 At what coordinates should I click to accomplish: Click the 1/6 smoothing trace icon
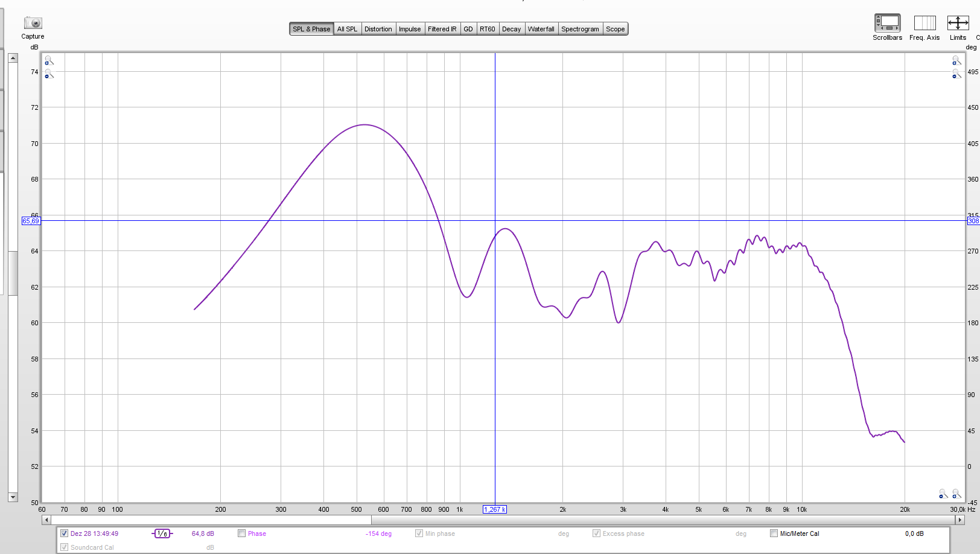[x=162, y=533]
